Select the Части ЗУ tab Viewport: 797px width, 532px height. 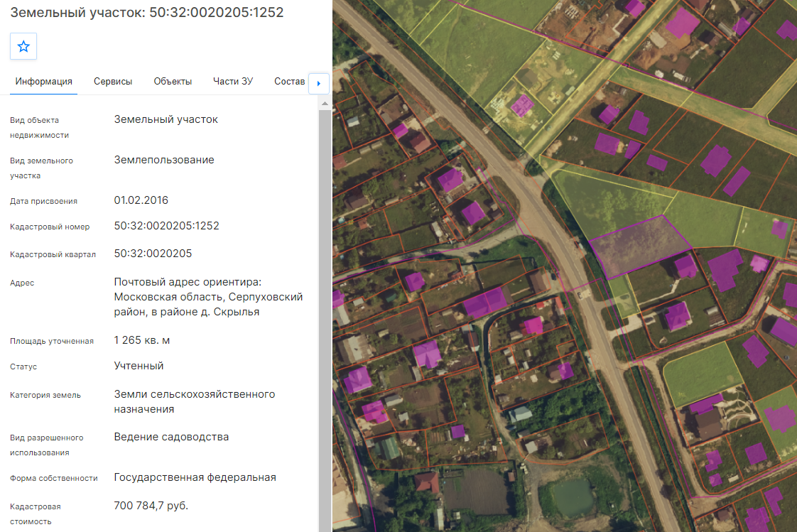click(233, 81)
